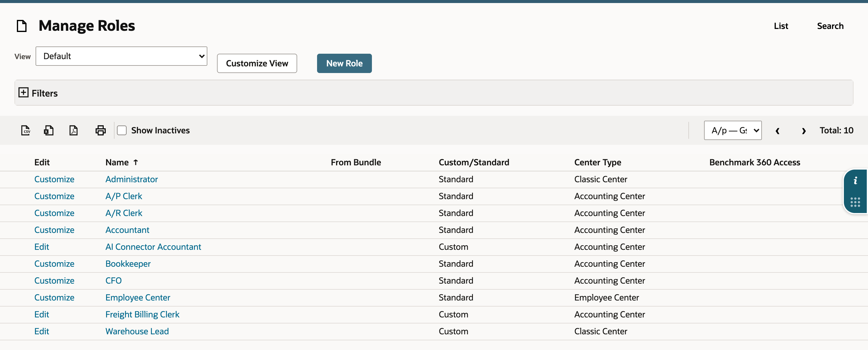Image resolution: width=868 pixels, height=350 pixels.
Task: Click Edit for AI Connector Accountant
Action: [x=42, y=247]
